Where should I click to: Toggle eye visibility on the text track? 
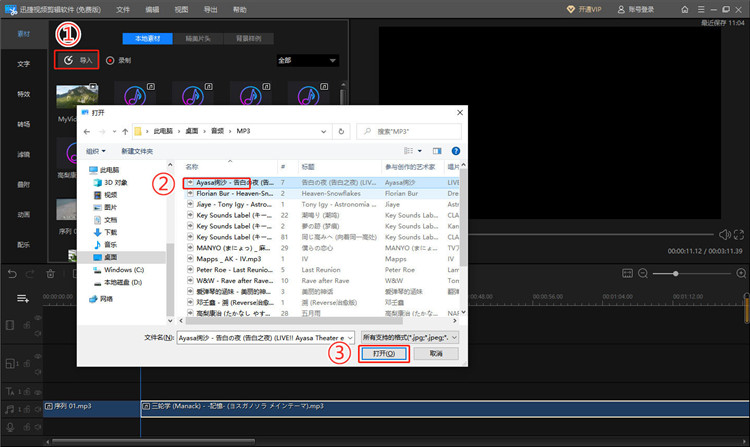[x=38, y=392]
